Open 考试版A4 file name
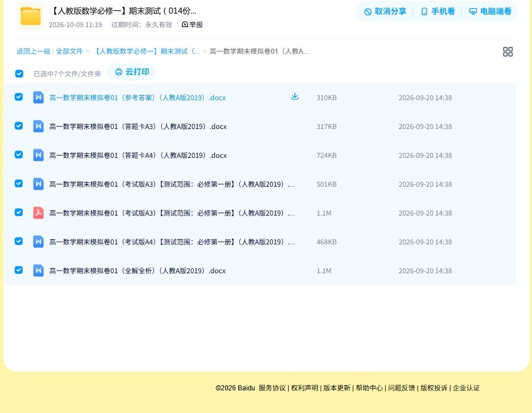The width and height of the screenshot is (532, 413). click(x=172, y=242)
